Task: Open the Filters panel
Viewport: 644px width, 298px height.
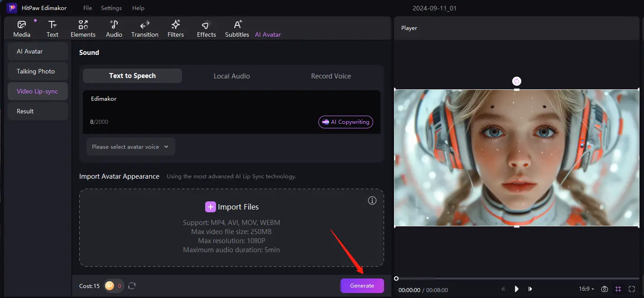Action: (x=176, y=28)
